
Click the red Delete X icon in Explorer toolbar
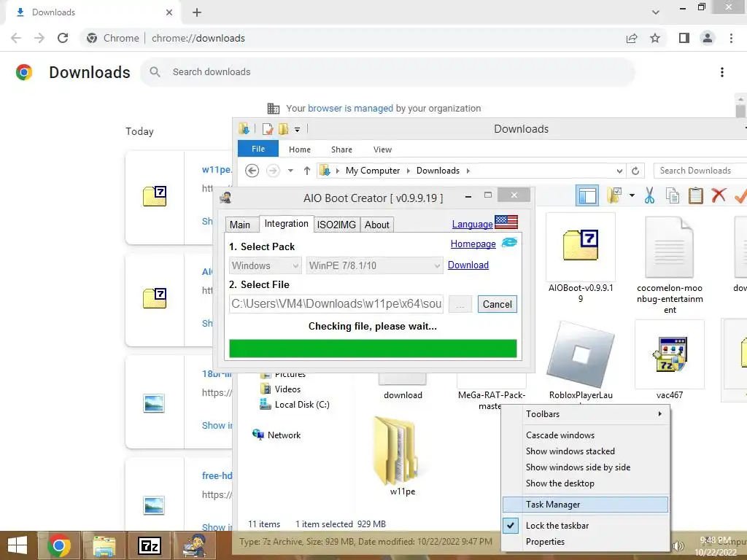pyautogui.click(x=719, y=195)
